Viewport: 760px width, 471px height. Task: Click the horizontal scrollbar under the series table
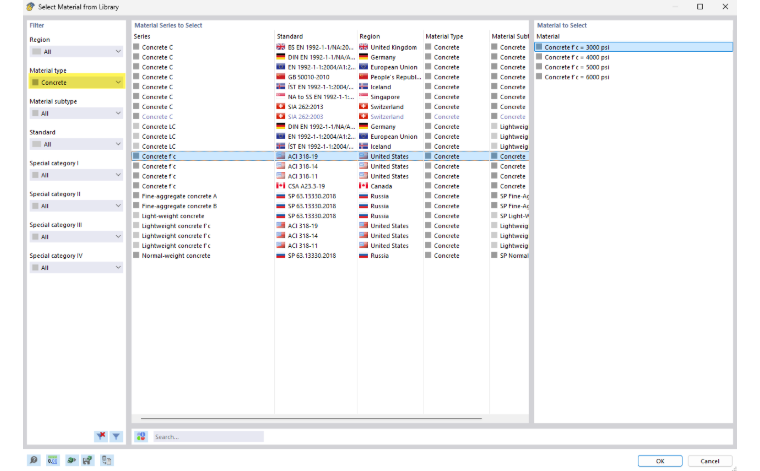pyautogui.click(x=311, y=418)
